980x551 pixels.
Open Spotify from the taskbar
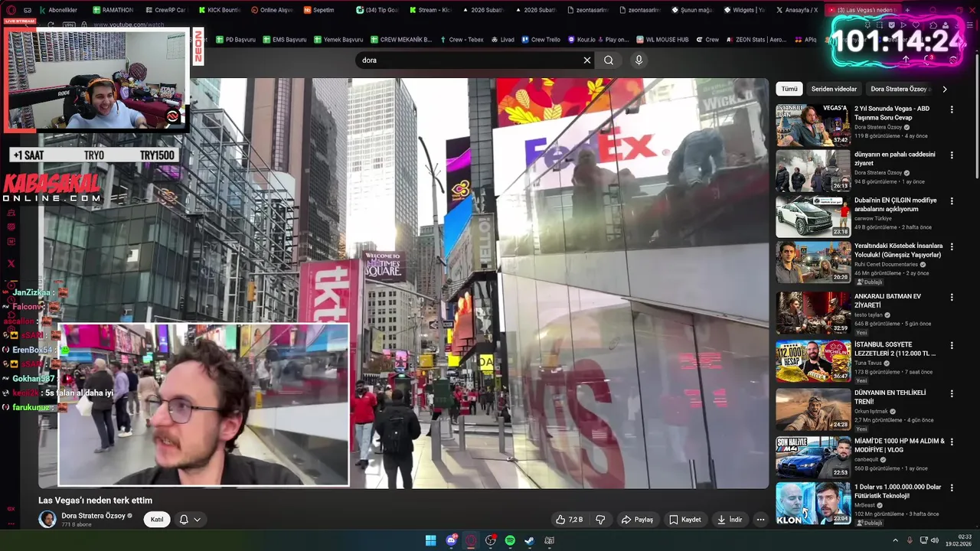coord(510,541)
